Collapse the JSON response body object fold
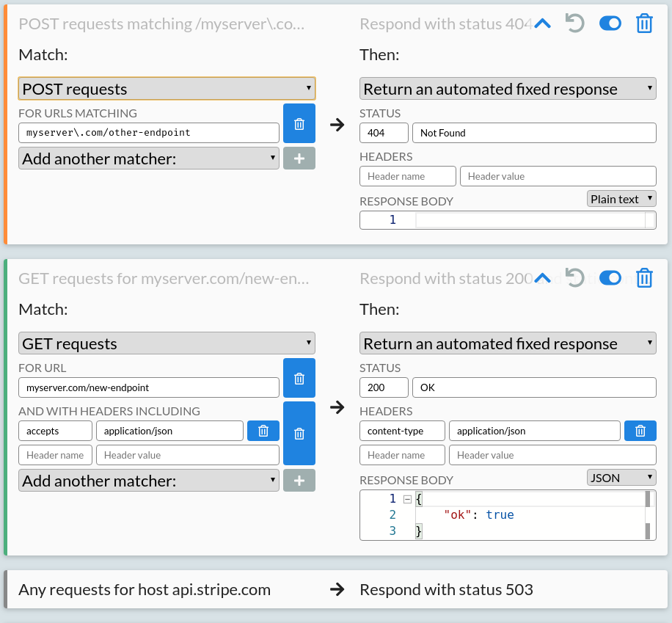 tap(407, 498)
